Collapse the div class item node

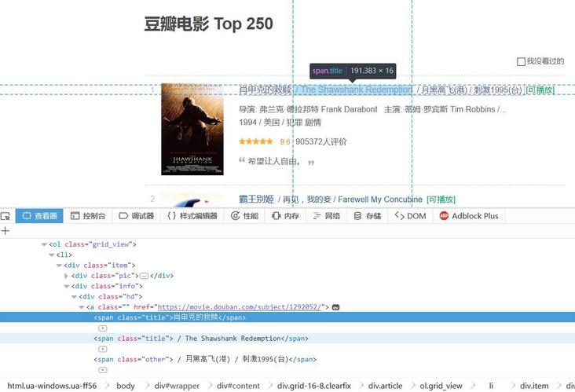(59, 265)
